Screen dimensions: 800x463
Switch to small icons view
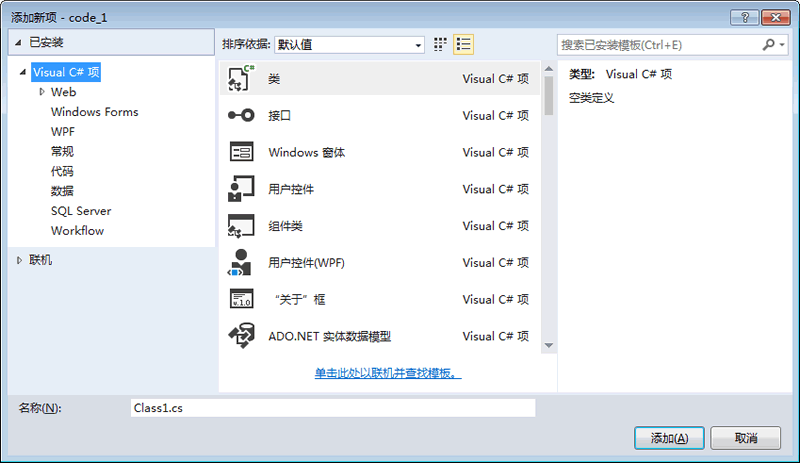pos(441,45)
